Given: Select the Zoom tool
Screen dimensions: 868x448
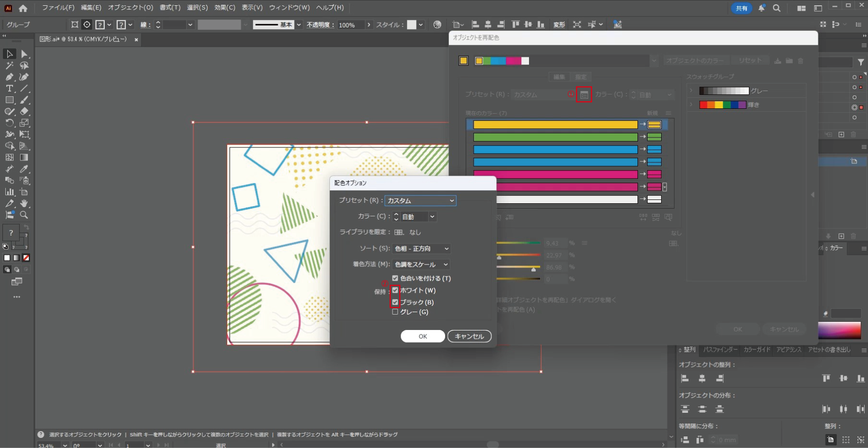Looking at the screenshot, I should coord(24,215).
